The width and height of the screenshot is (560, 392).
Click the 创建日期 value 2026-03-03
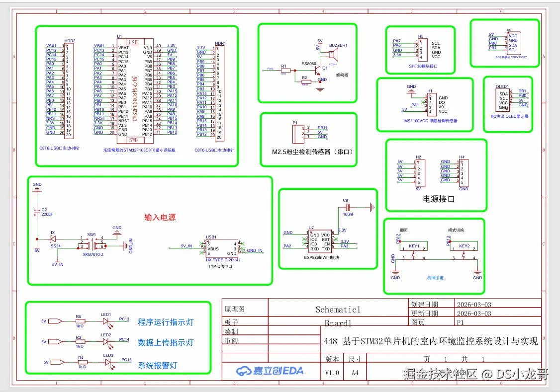tap(474, 305)
